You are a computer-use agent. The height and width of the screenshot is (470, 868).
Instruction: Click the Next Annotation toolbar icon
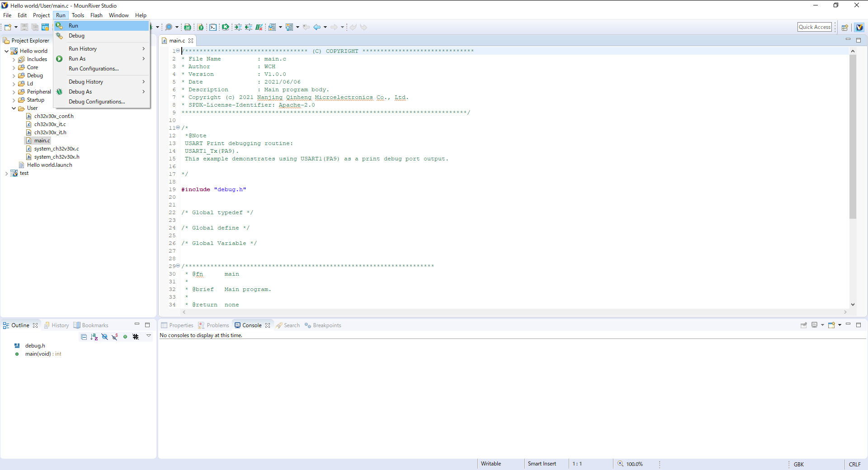tap(272, 27)
